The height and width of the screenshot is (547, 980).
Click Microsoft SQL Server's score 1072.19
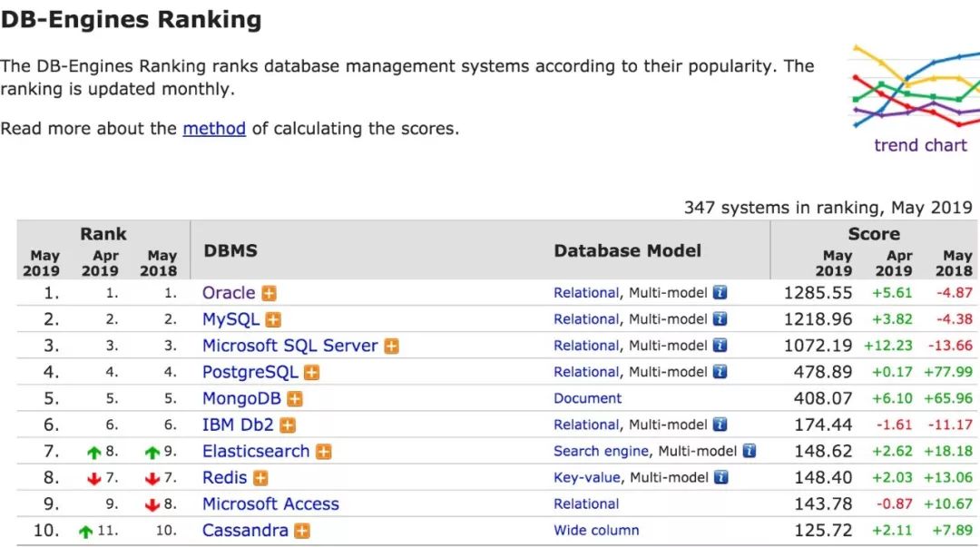click(818, 345)
